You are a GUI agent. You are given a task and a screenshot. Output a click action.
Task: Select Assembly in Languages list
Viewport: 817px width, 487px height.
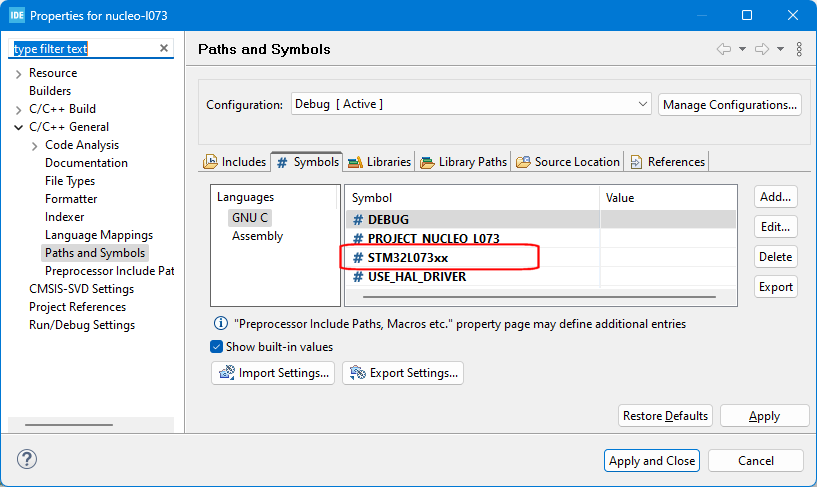(x=257, y=236)
